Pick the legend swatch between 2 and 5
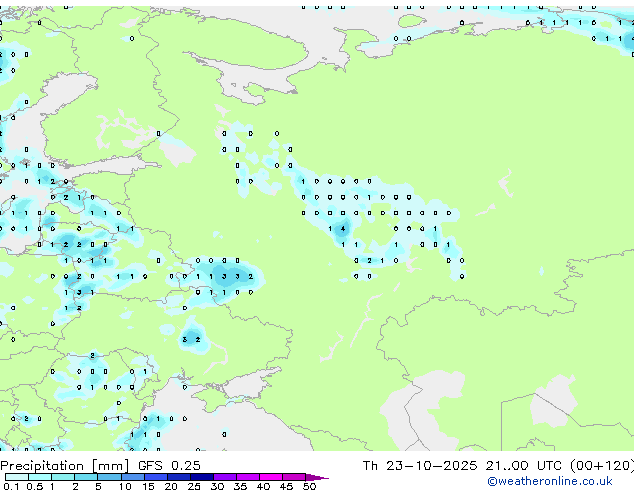The height and width of the screenshot is (490, 634). pos(86,477)
